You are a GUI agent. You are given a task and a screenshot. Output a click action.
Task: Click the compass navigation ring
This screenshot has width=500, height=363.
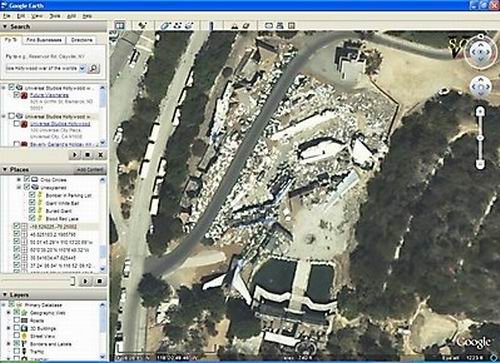(480, 52)
